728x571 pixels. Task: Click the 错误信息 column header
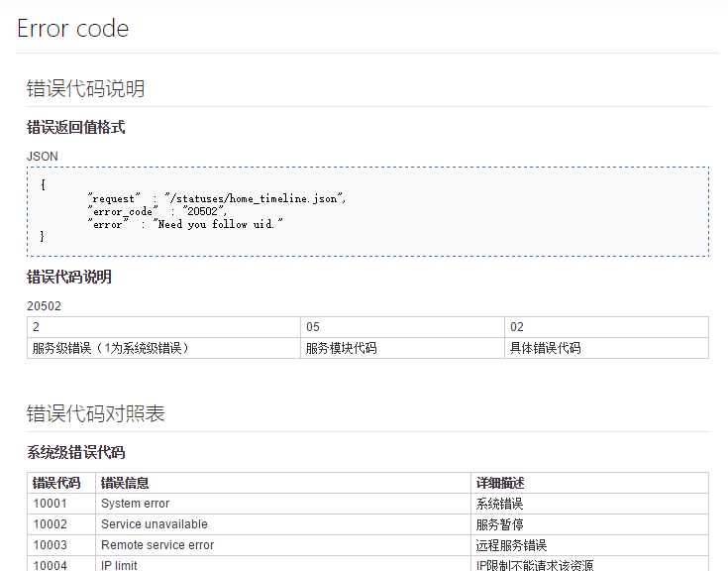click(x=125, y=483)
